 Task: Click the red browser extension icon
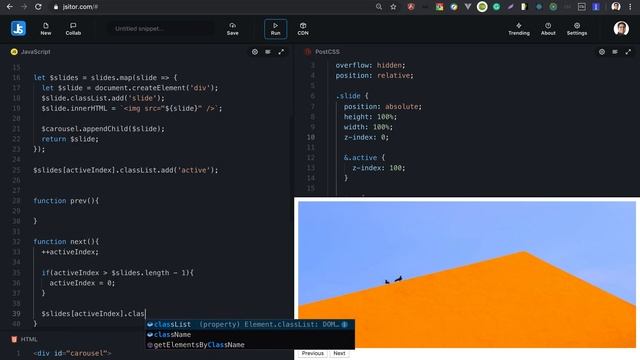[411, 7]
